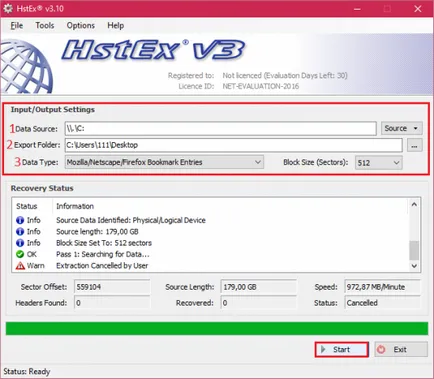Screen dimensions: 434x379
Task: Open the Help menu
Action: (116, 26)
